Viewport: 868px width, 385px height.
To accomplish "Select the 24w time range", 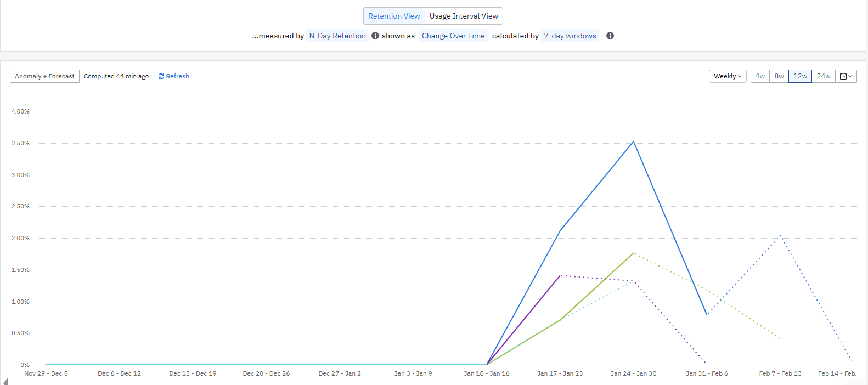I will 824,76.
